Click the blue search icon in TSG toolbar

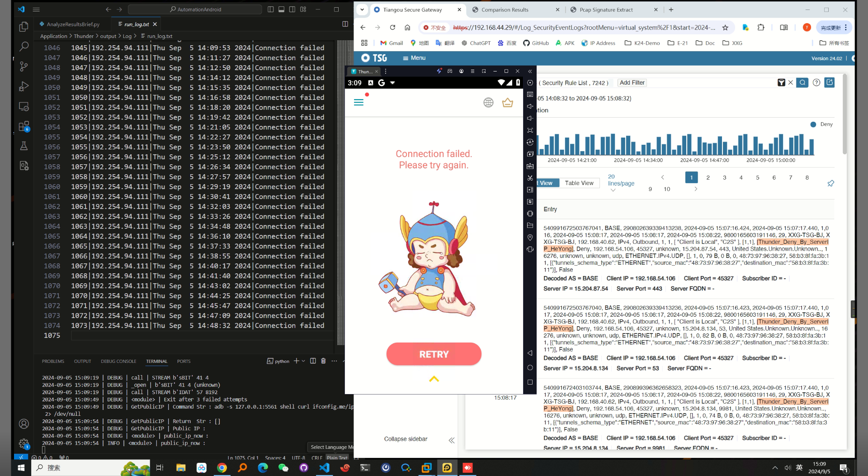(802, 83)
